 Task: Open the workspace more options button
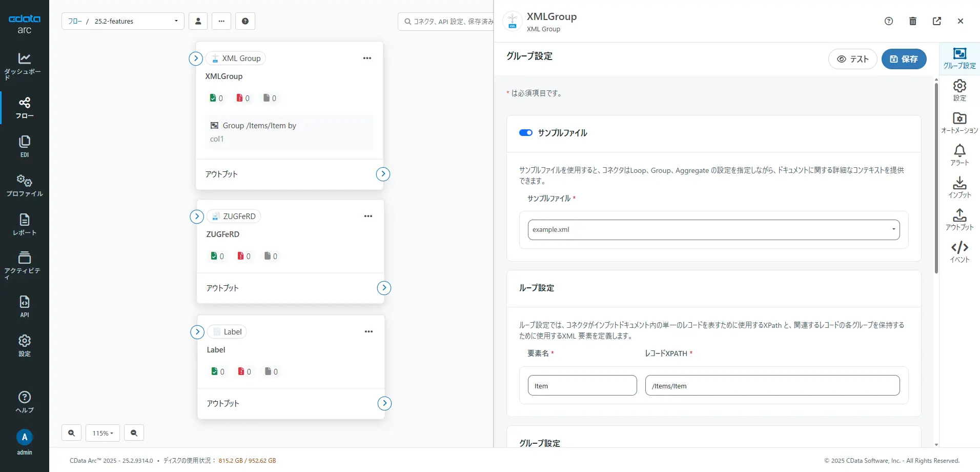[221, 21]
